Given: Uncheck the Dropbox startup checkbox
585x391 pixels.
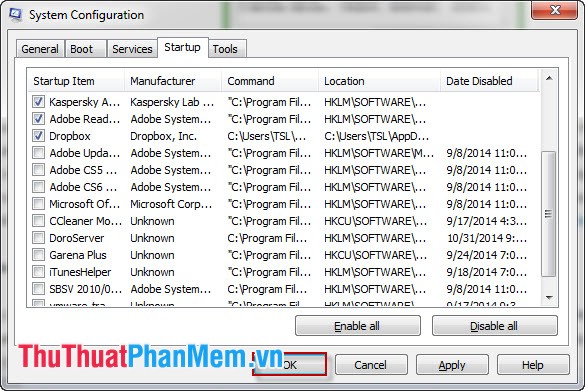Looking at the screenshot, I should (38, 136).
